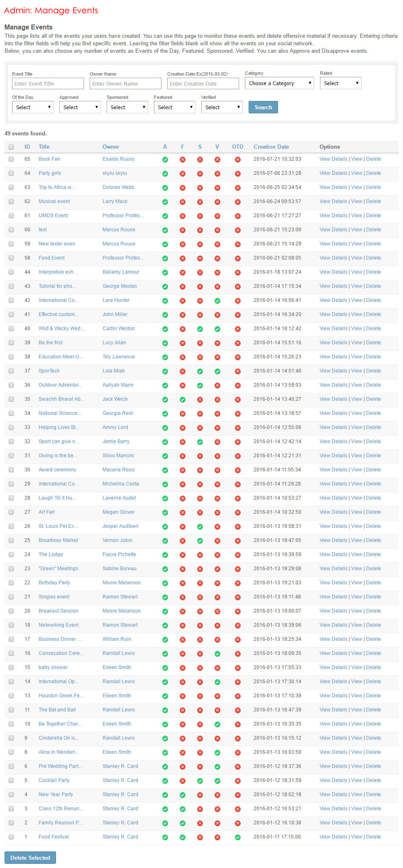
Task: Focus the Enter Event Title input field
Action: pos(48,83)
